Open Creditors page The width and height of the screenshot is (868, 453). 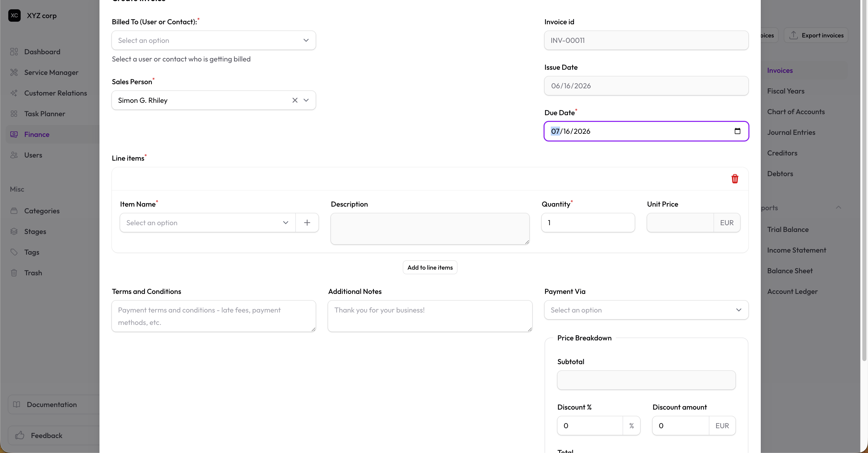pos(782,153)
